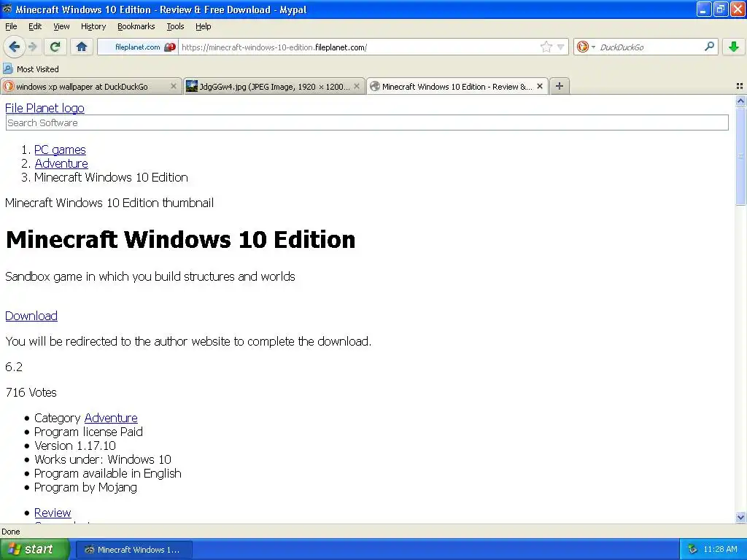
Task: Click the "6.2" rating text
Action: point(14,367)
